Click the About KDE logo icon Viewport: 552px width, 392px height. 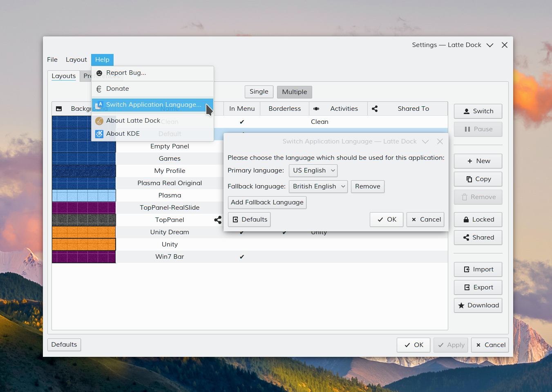[99, 134]
